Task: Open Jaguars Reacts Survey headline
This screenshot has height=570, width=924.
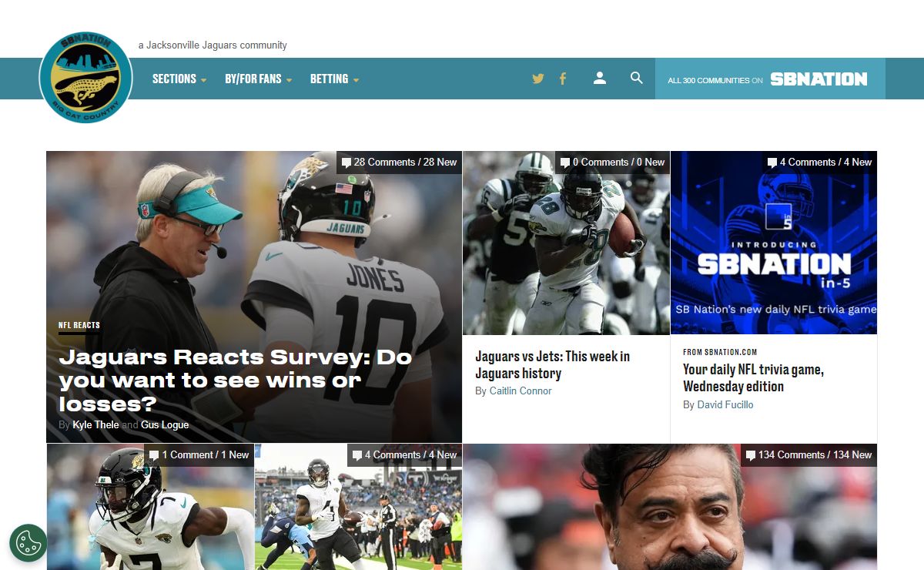Action: coord(236,381)
